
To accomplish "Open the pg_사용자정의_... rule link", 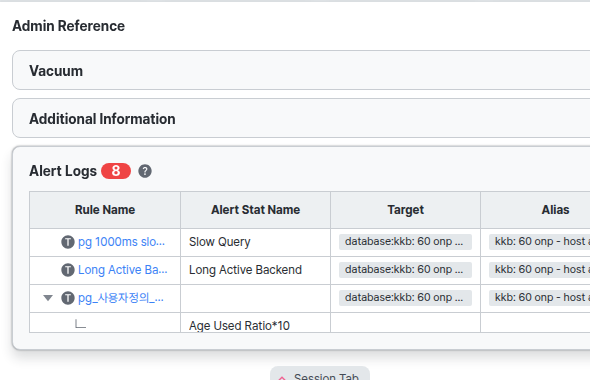I will coord(121,298).
